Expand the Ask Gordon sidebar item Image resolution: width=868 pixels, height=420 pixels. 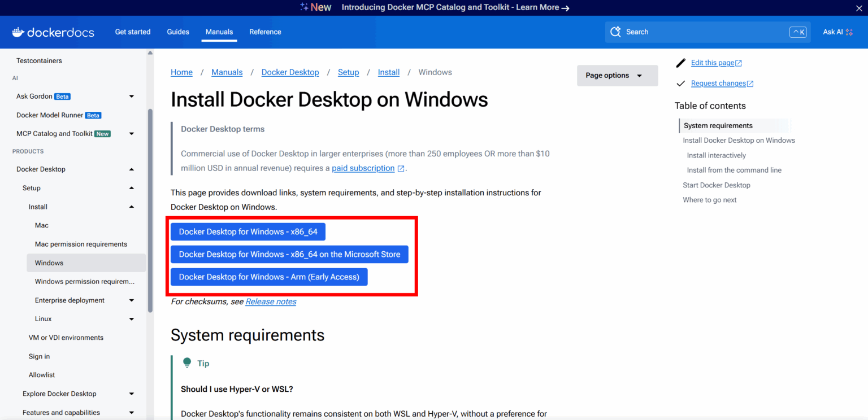(132, 97)
